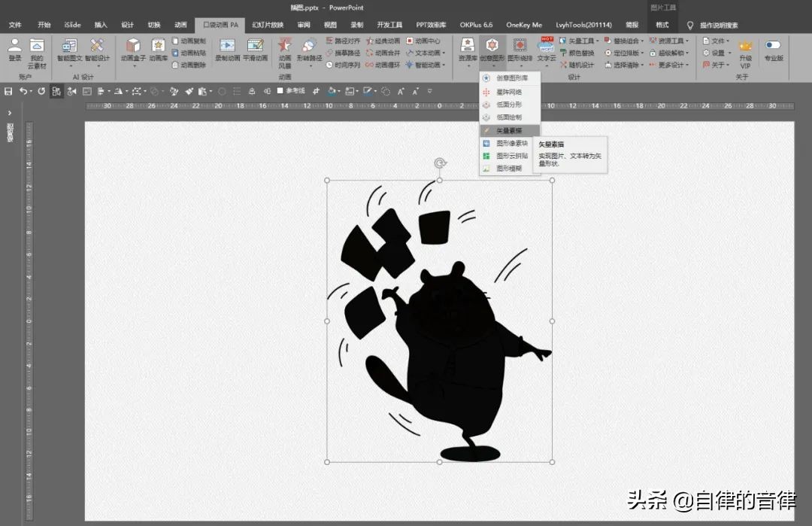
Task: Save using quick access floppy icon
Action: [x=8, y=91]
